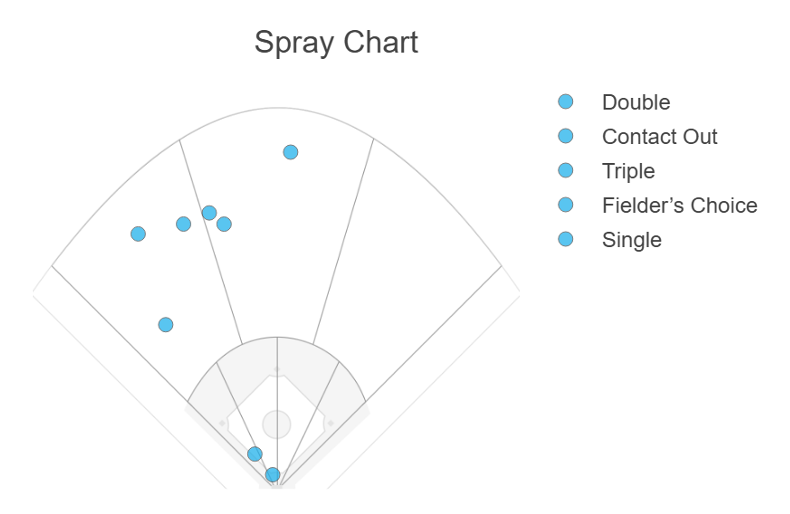Click the infield dot near third base line
Viewport: 790px width, 514px height.
click(x=255, y=454)
